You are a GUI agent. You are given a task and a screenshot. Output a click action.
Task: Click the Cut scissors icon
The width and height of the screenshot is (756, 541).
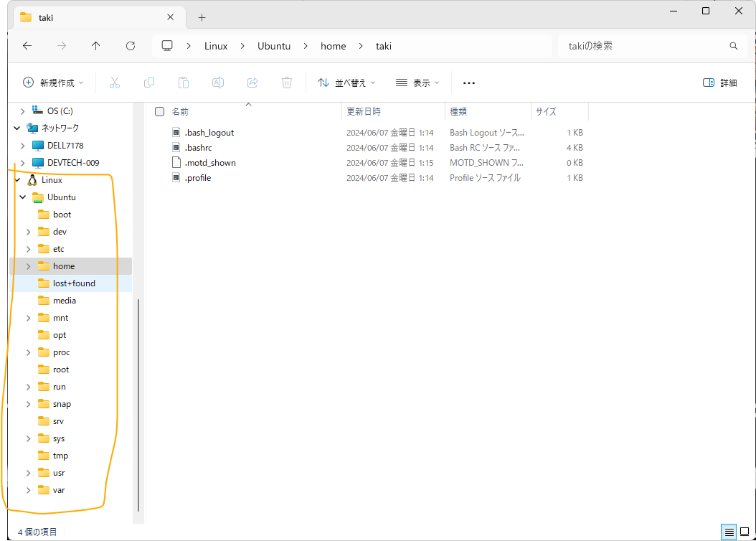(114, 83)
